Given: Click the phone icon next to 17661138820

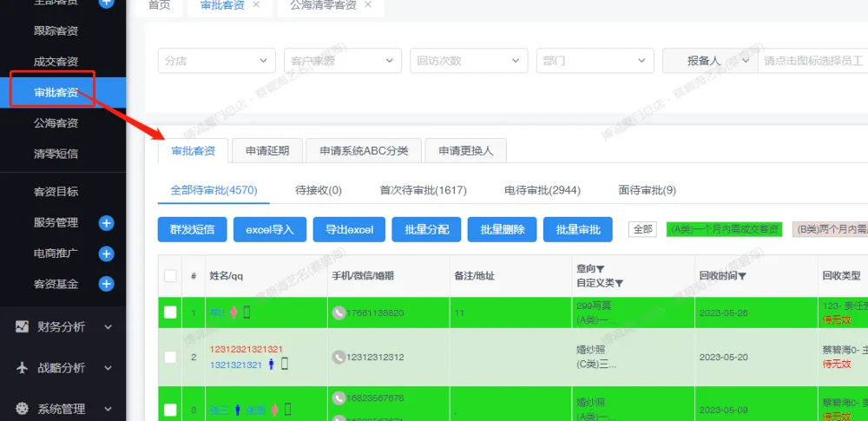Looking at the screenshot, I should click(339, 312).
